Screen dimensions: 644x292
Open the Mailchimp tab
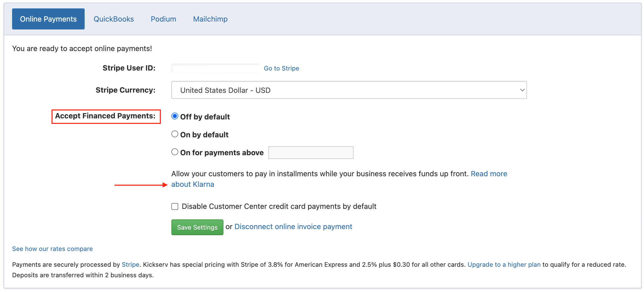(210, 19)
